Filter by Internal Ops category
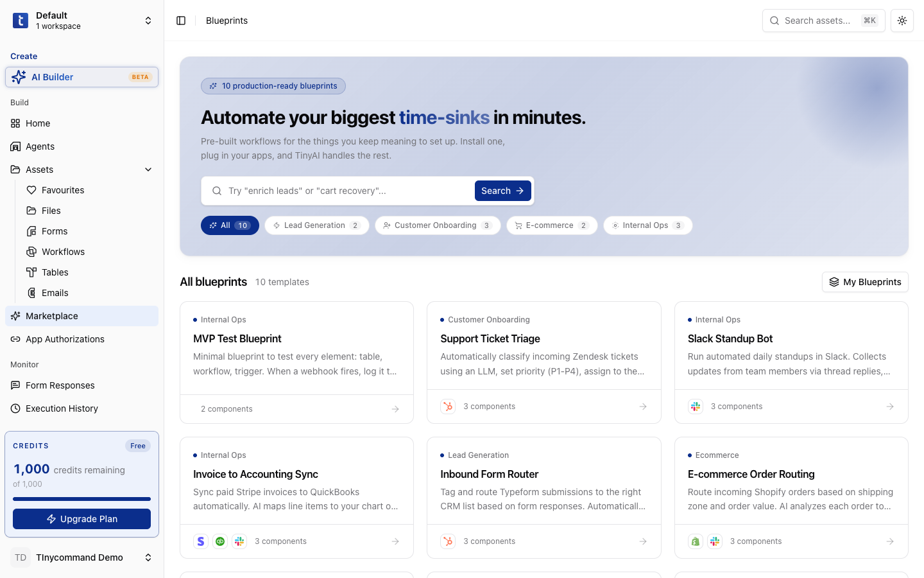 648,225
